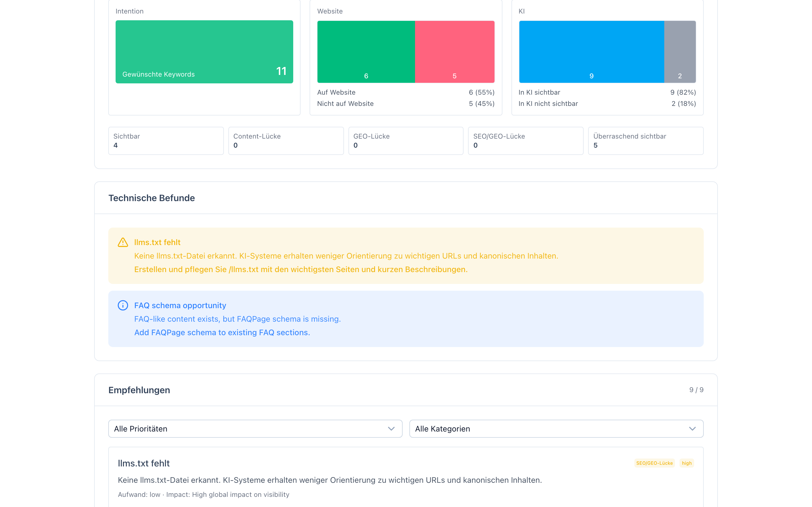Open the Alle Kategorien dropdown
The image size is (812, 507).
coord(556,428)
